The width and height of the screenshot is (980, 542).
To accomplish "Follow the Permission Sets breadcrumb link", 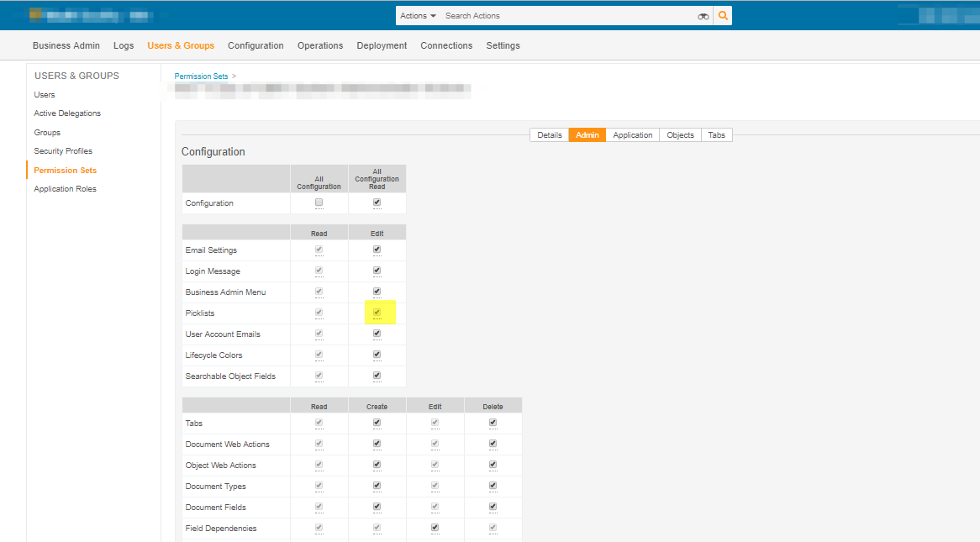I will 201,76.
